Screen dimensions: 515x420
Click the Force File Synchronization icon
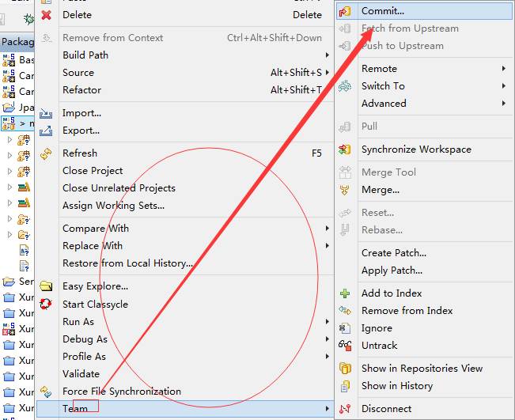click(46, 392)
